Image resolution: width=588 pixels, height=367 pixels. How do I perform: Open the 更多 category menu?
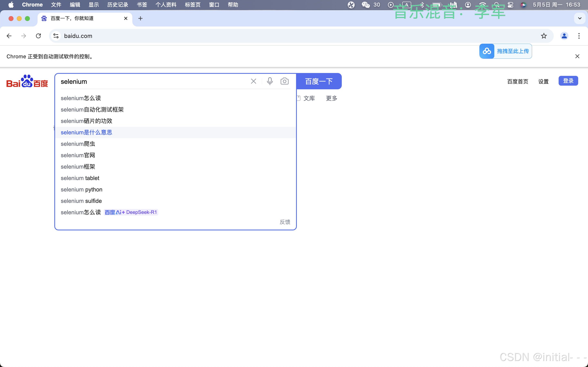coord(331,98)
